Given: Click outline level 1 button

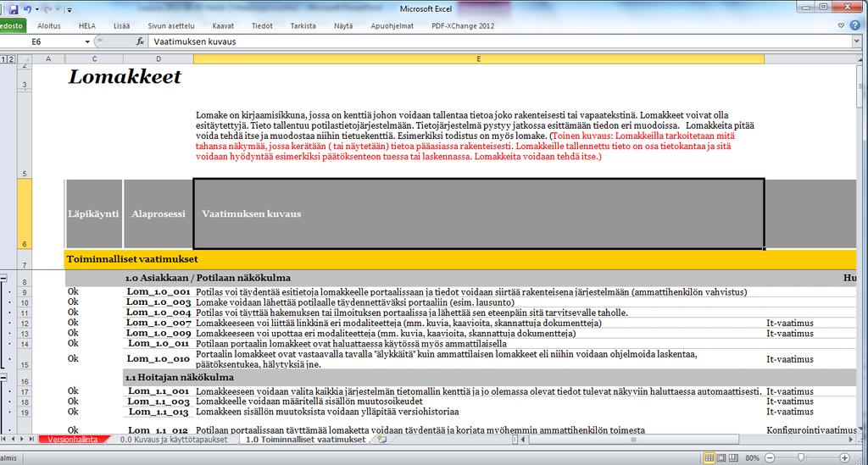Looking at the screenshot, I should (3, 58).
